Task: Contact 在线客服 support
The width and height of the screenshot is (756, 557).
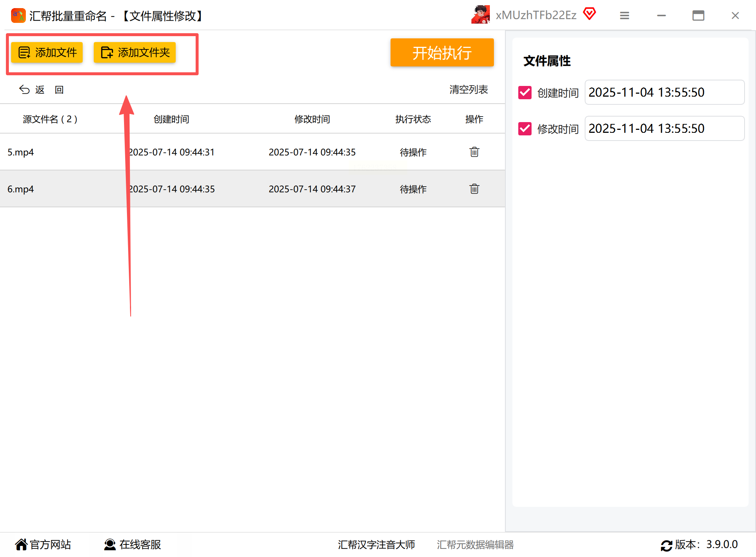Action: (133, 544)
